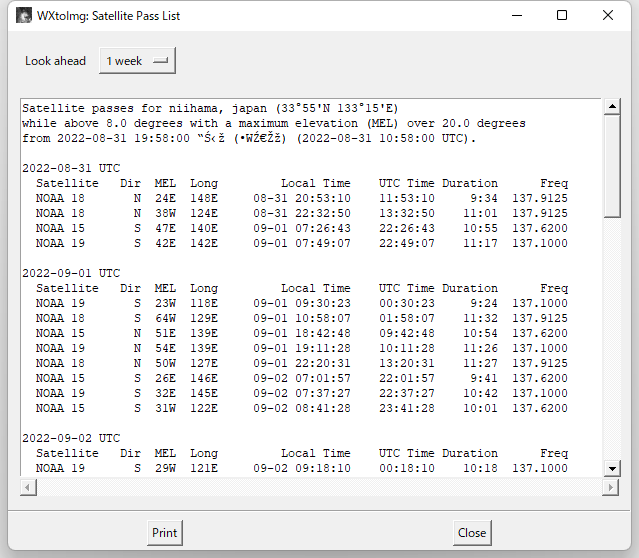639x558 pixels.
Task: Click the Print button
Action: tap(164, 533)
